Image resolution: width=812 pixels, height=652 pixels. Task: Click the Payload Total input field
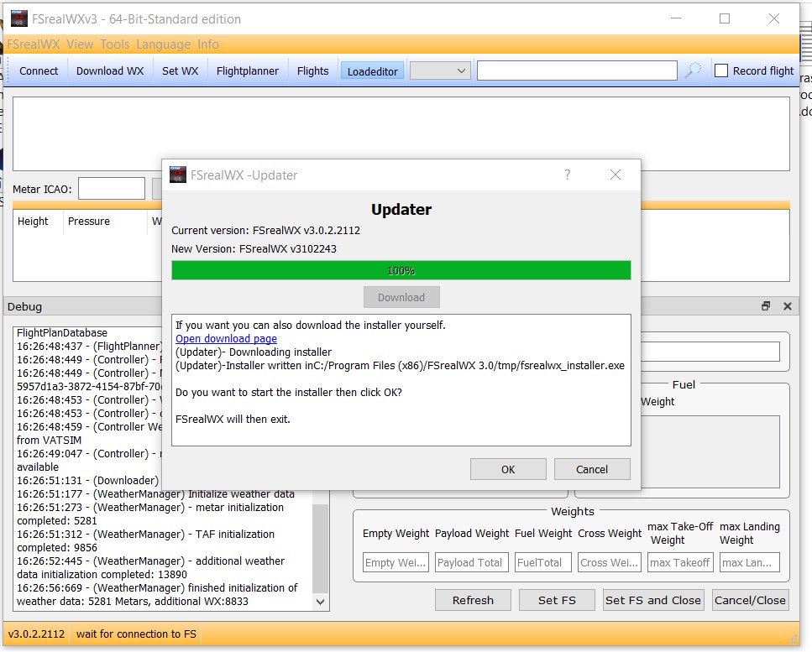472,562
